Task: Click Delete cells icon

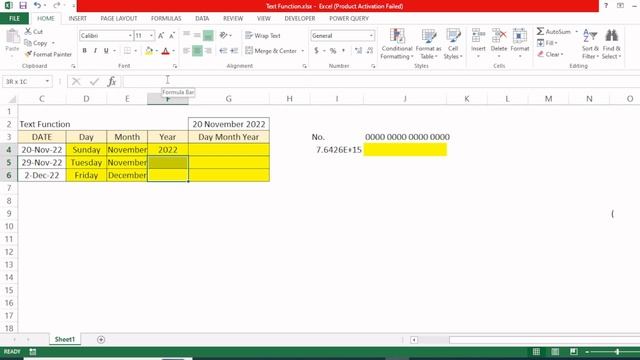Action: [498, 36]
